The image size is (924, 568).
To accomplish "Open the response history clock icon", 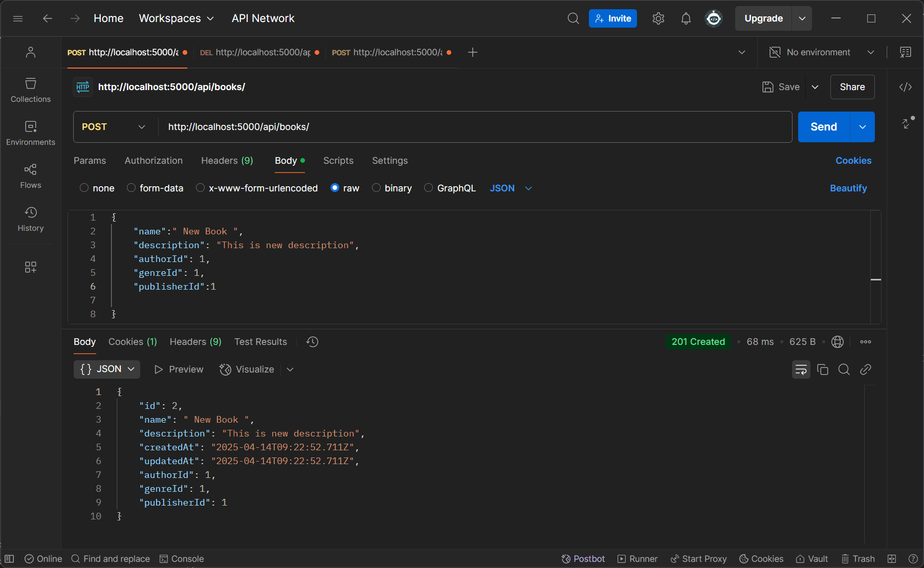I will click(312, 342).
